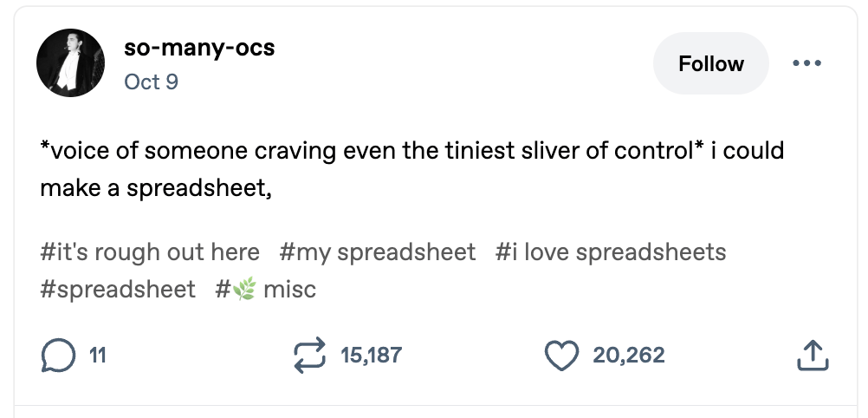Screen dimensions: 868x418
Task: Click the "voice of someone craving" text line
Action: [x=411, y=151]
